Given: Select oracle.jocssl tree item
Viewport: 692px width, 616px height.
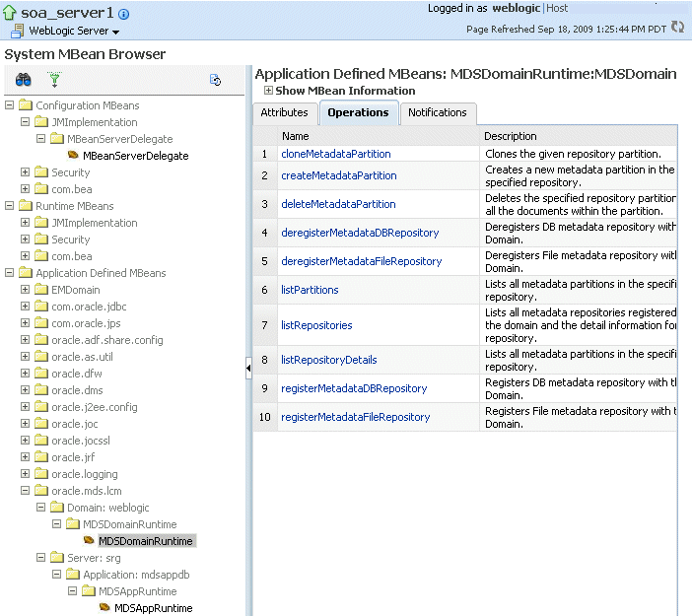Looking at the screenshot, I should point(81,441).
